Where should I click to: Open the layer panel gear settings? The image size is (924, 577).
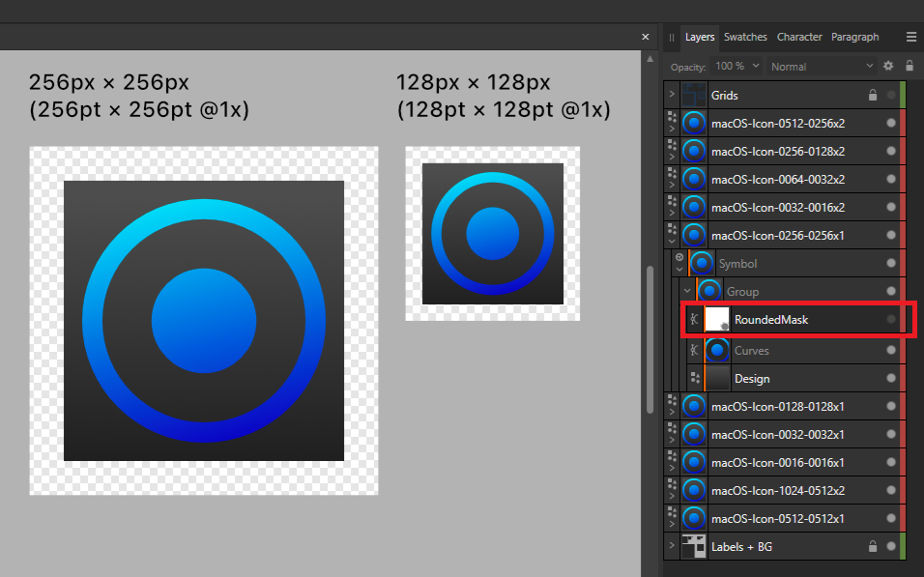click(x=888, y=67)
